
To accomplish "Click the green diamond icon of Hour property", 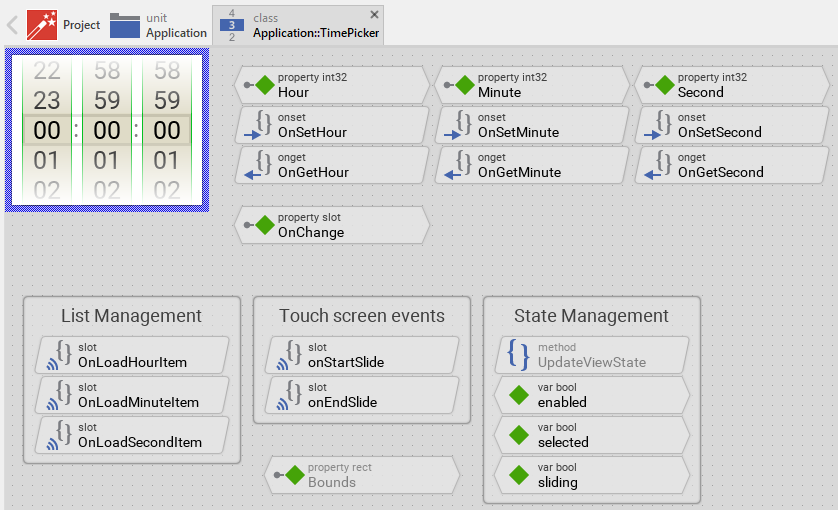I will click(x=264, y=85).
